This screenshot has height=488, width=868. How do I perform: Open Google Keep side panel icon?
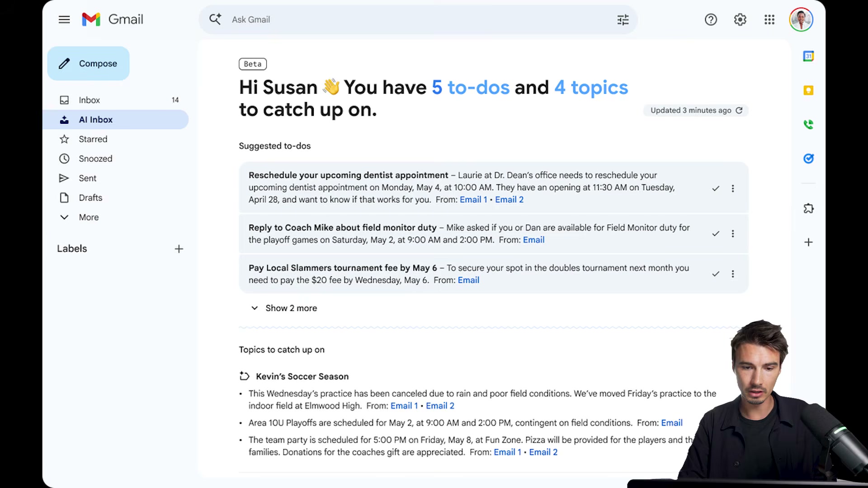[808, 90]
